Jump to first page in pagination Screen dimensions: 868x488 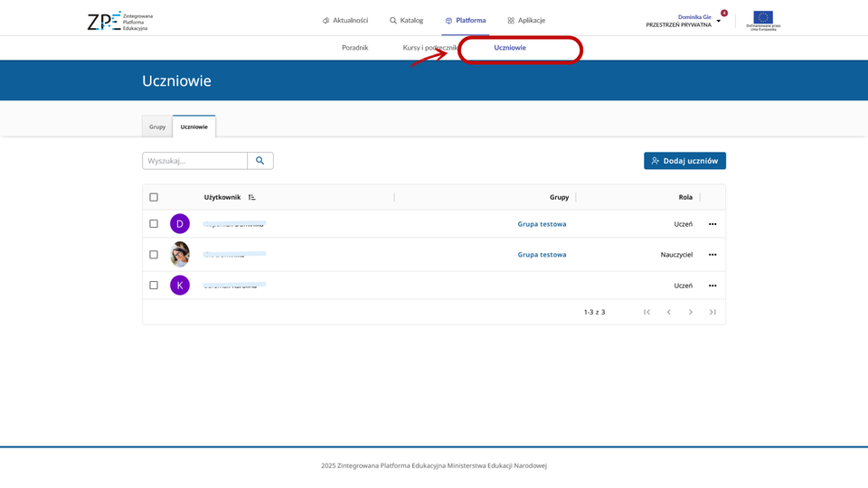[x=646, y=312]
